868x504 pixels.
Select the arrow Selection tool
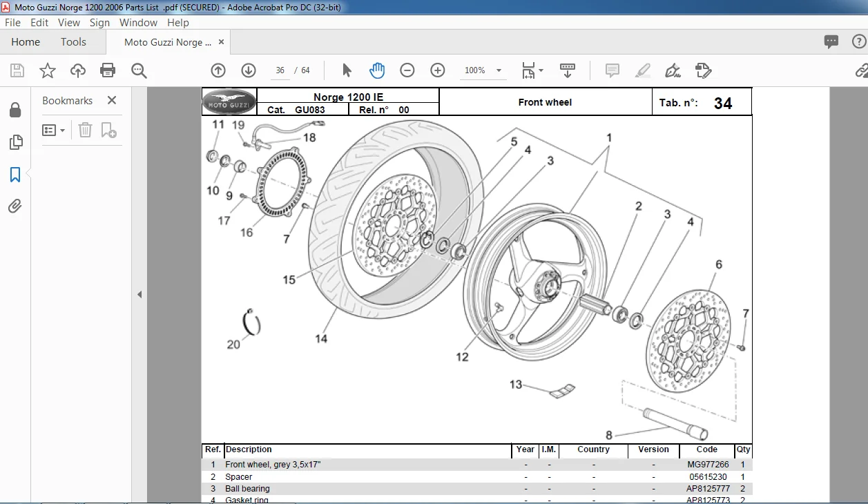(347, 70)
